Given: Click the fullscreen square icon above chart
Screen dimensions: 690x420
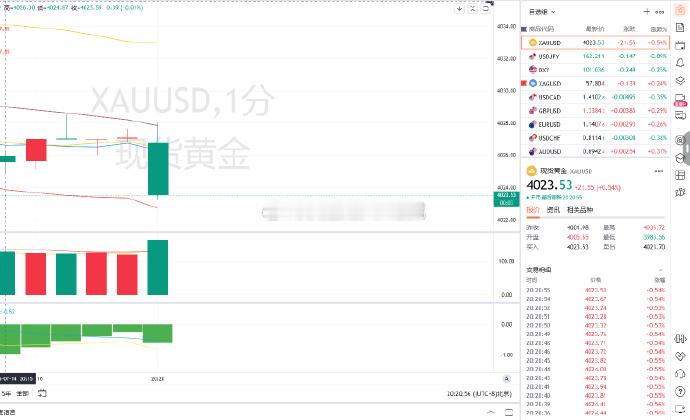Looking at the screenshot, I should [486, 8].
